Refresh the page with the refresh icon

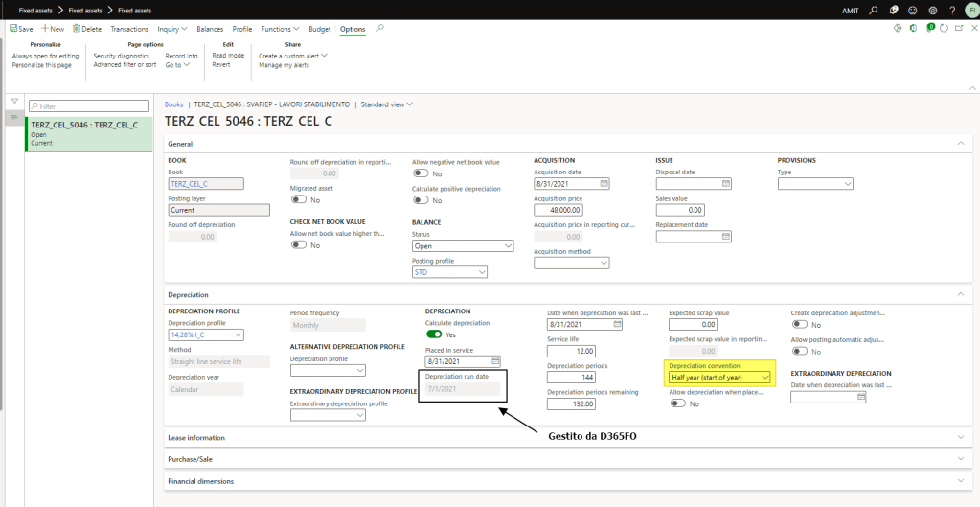pyautogui.click(x=944, y=29)
